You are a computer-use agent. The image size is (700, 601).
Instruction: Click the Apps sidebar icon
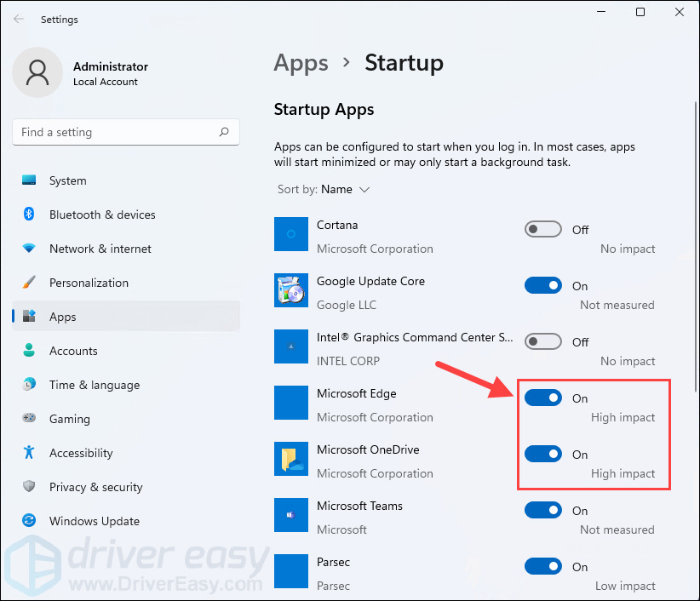[x=29, y=316]
